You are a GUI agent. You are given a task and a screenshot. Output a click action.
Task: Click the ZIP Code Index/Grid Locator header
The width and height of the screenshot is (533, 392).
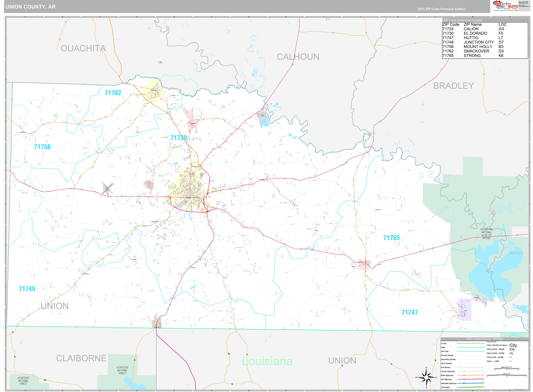click(x=463, y=20)
